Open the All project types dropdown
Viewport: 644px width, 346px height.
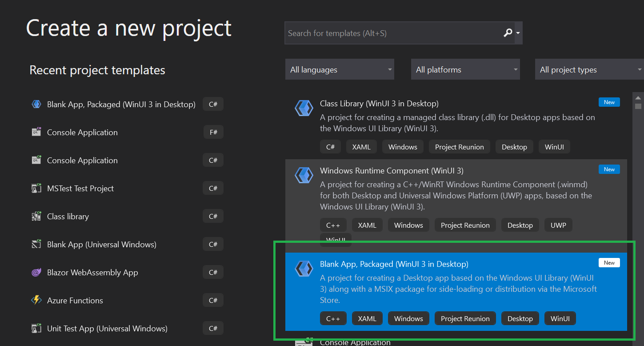(x=589, y=69)
